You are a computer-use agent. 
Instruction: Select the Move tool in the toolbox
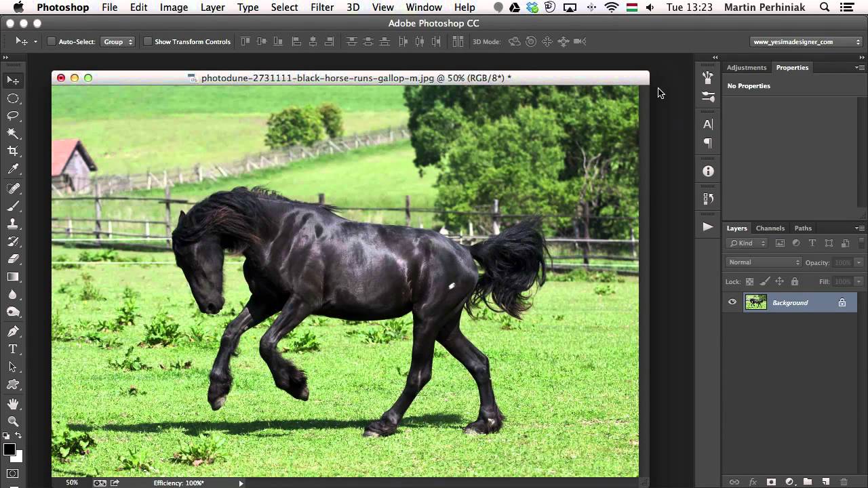click(13, 81)
